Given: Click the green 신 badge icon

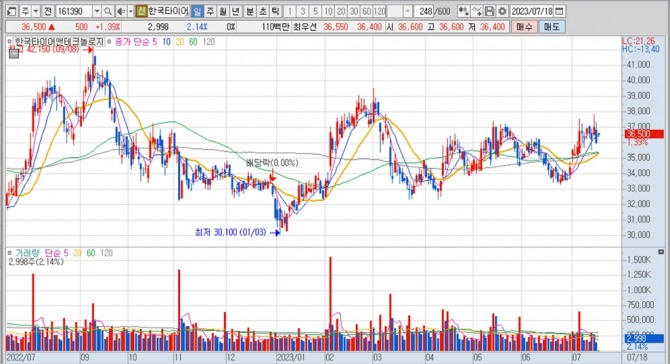Looking at the screenshot, I should (x=141, y=11).
